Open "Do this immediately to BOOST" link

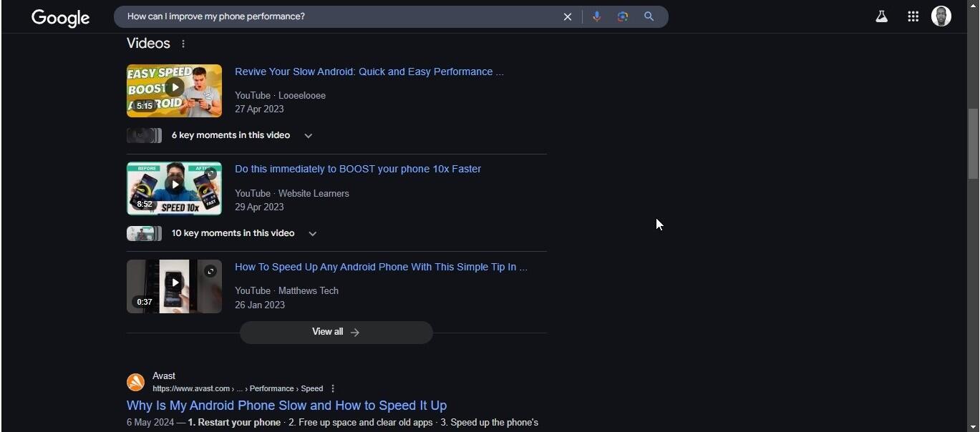pyautogui.click(x=357, y=169)
